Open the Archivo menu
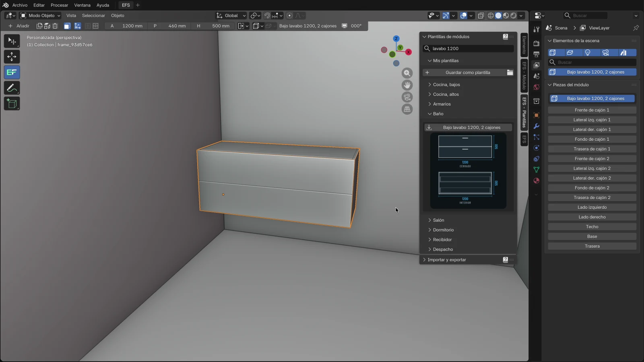 [20, 5]
